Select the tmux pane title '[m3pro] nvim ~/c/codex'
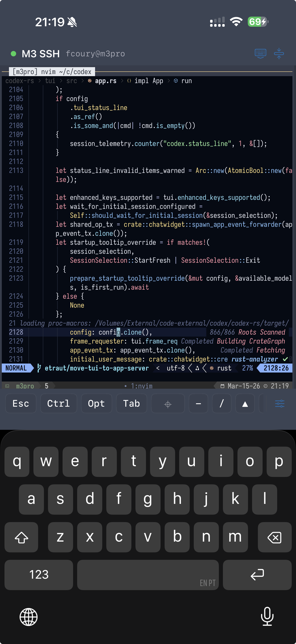This screenshot has height=644, width=296. [52, 72]
